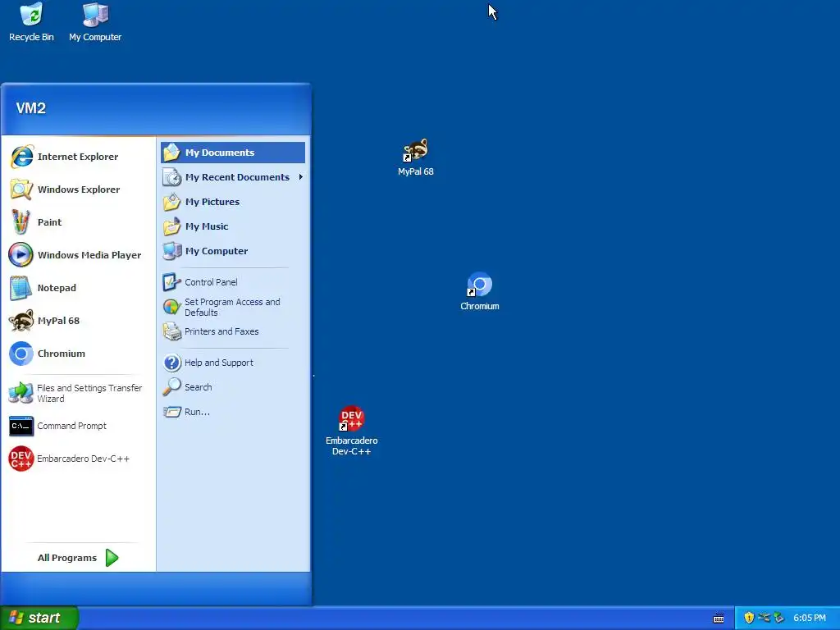Select the Chromium desktop shortcut
The height and width of the screenshot is (630, 840).
[479, 291]
